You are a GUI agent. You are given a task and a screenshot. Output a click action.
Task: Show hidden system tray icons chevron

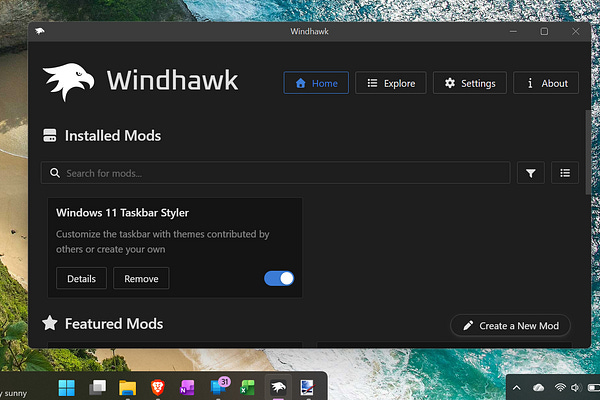pyautogui.click(x=517, y=388)
